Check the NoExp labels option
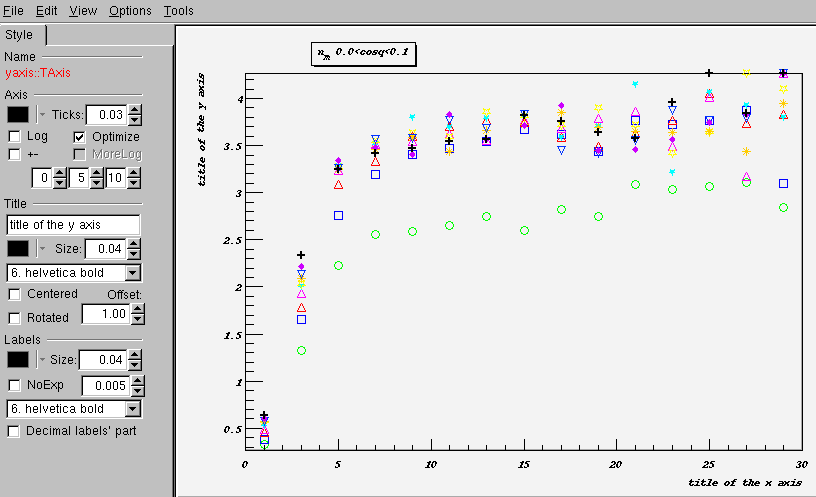816x497 pixels. (x=15, y=385)
